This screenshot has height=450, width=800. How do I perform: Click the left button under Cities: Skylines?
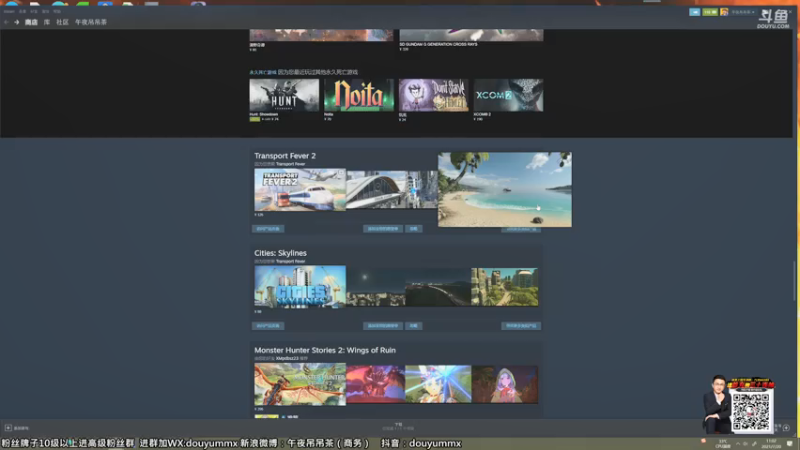pyautogui.click(x=268, y=326)
